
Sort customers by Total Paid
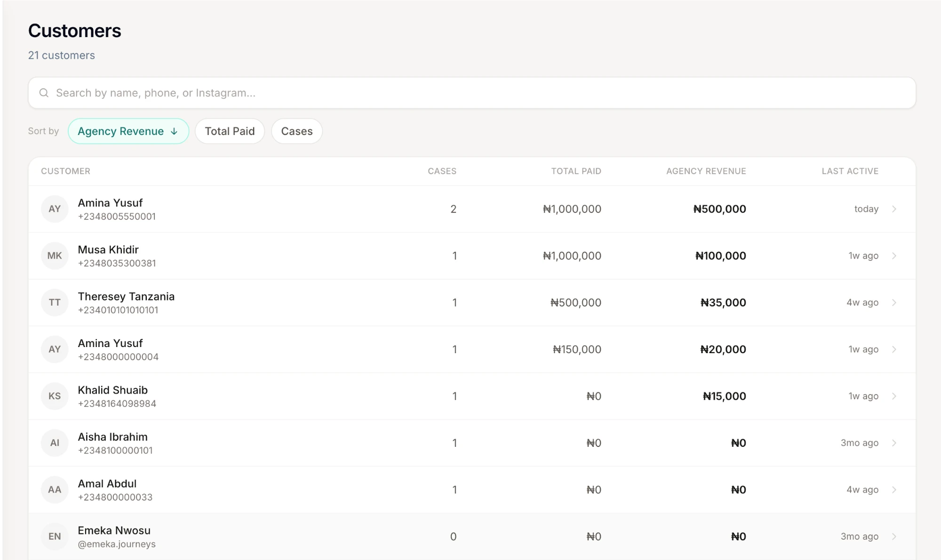(x=230, y=131)
